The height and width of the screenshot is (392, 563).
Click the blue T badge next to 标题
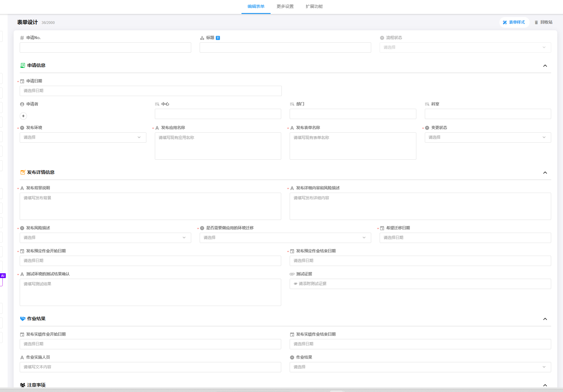[218, 38]
